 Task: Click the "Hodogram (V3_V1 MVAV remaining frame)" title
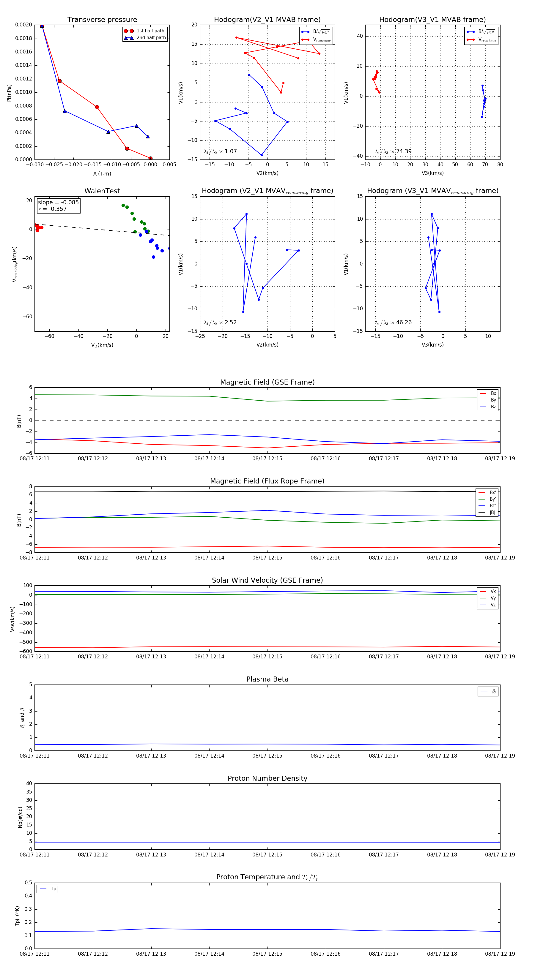[x=432, y=191]
